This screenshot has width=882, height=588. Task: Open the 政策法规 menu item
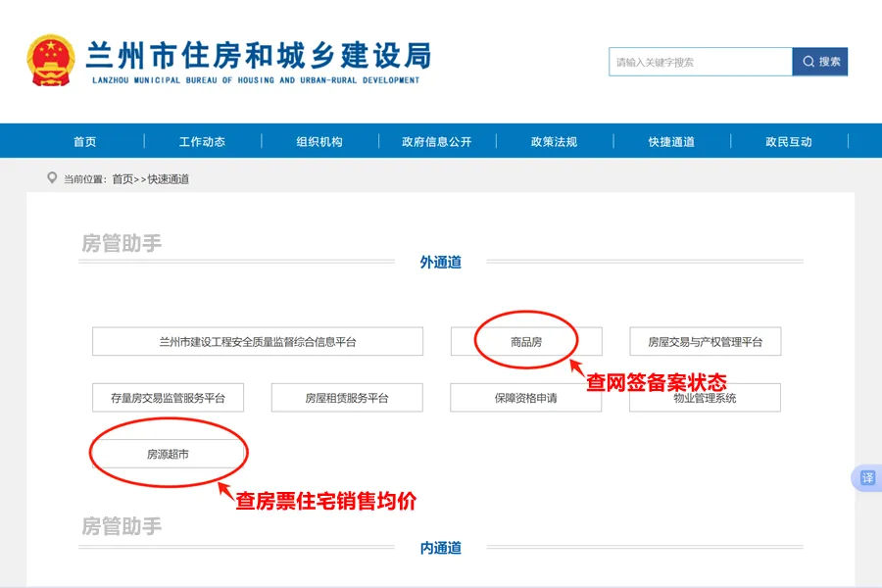point(554,141)
